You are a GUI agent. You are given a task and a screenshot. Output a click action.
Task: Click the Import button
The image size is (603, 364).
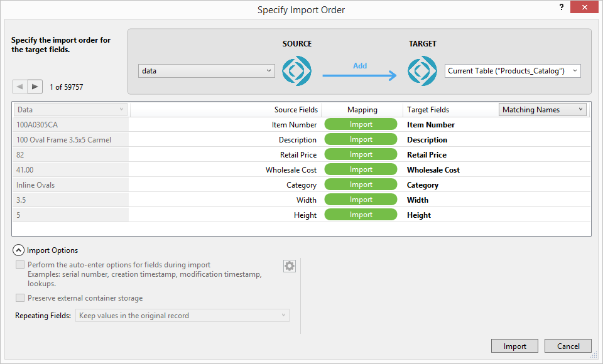point(514,346)
